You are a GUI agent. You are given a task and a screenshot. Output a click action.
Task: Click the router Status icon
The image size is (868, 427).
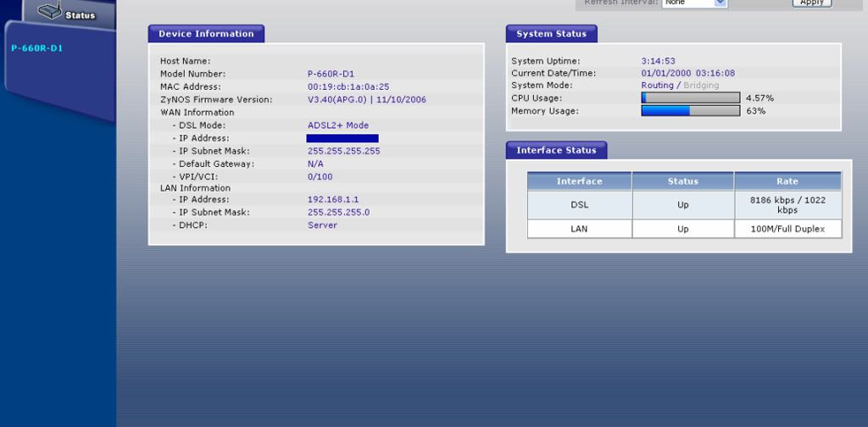50,10
